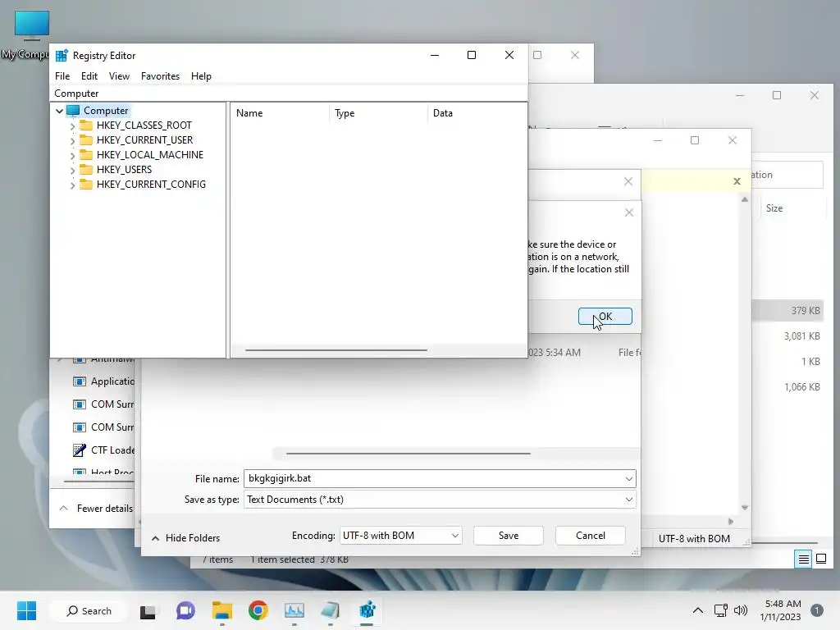840x630 pixels.
Task: Expand HKEY_CURRENT_USER key
Action: click(x=72, y=140)
